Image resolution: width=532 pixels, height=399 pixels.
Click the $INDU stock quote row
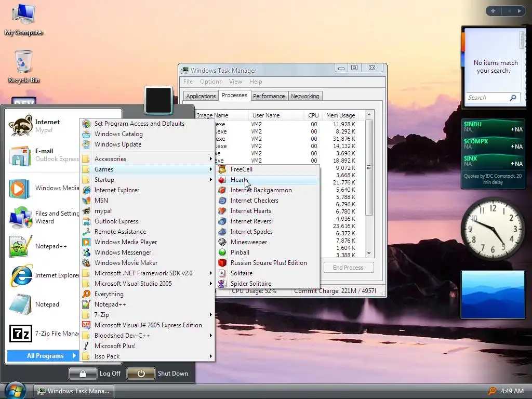493,127
